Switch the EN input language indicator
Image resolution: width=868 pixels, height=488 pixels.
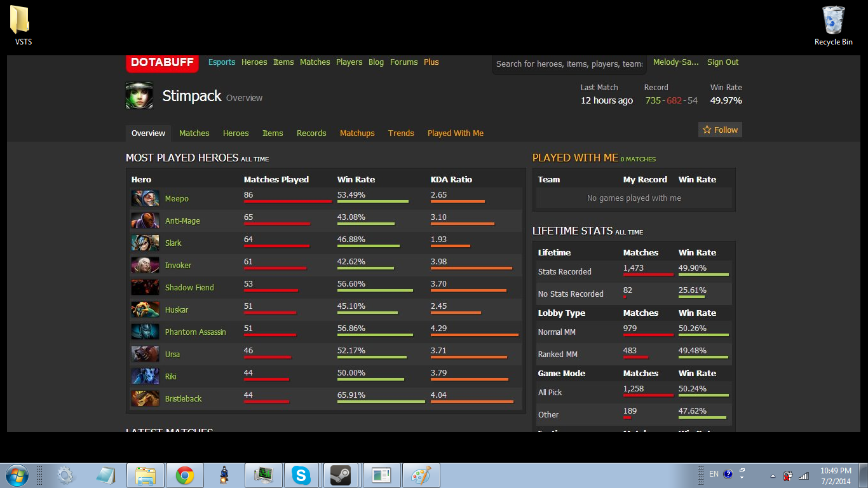(x=714, y=474)
